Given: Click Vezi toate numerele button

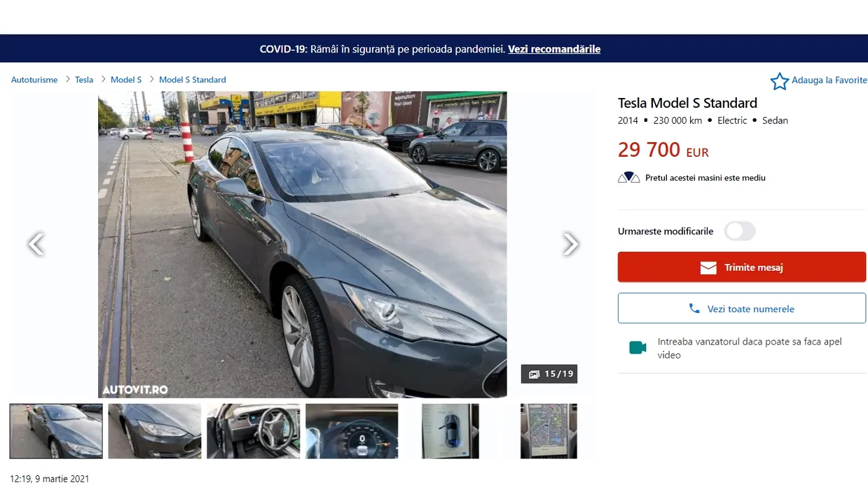Looking at the screenshot, I should (x=742, y=308).
